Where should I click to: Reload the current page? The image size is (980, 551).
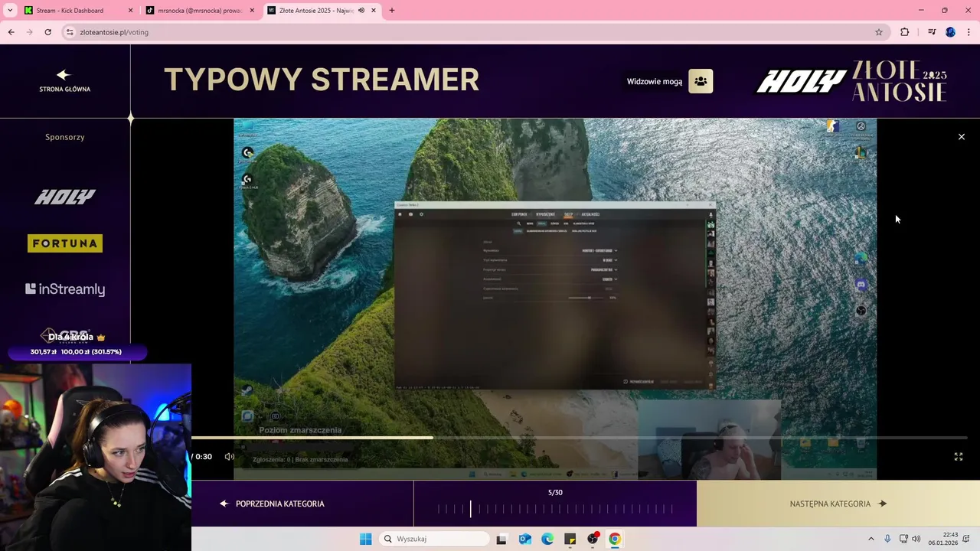47,32
